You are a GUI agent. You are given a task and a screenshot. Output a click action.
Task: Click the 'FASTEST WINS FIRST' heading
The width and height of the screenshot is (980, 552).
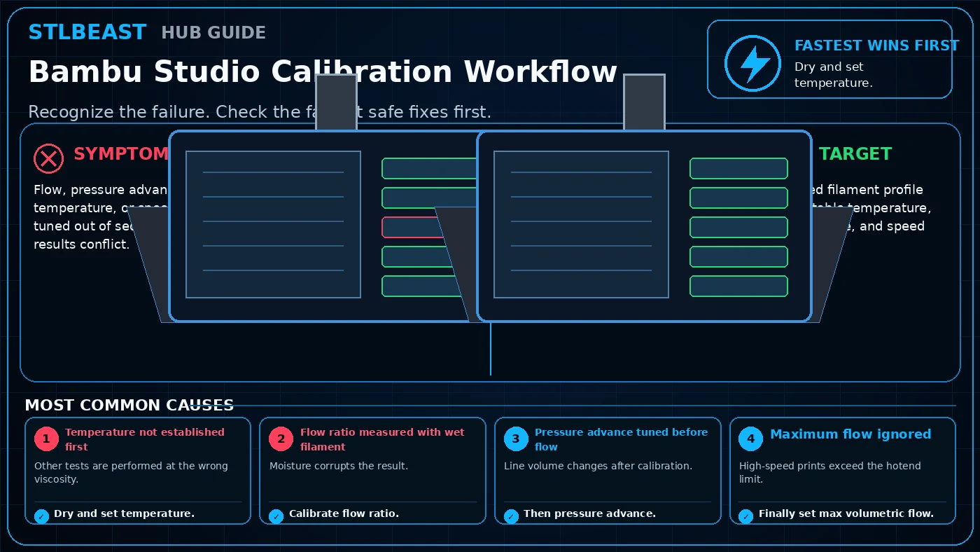point(876,46)
